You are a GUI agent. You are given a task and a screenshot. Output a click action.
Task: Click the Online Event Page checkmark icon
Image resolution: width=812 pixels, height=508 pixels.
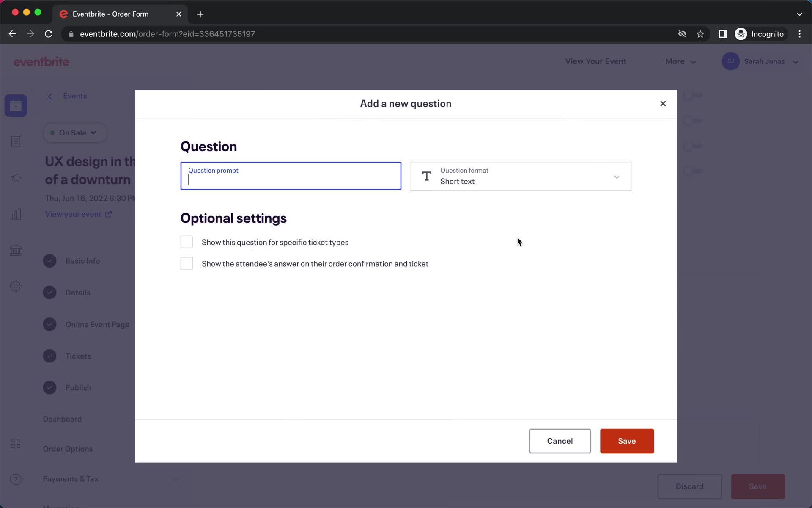[x=49, y=324]
